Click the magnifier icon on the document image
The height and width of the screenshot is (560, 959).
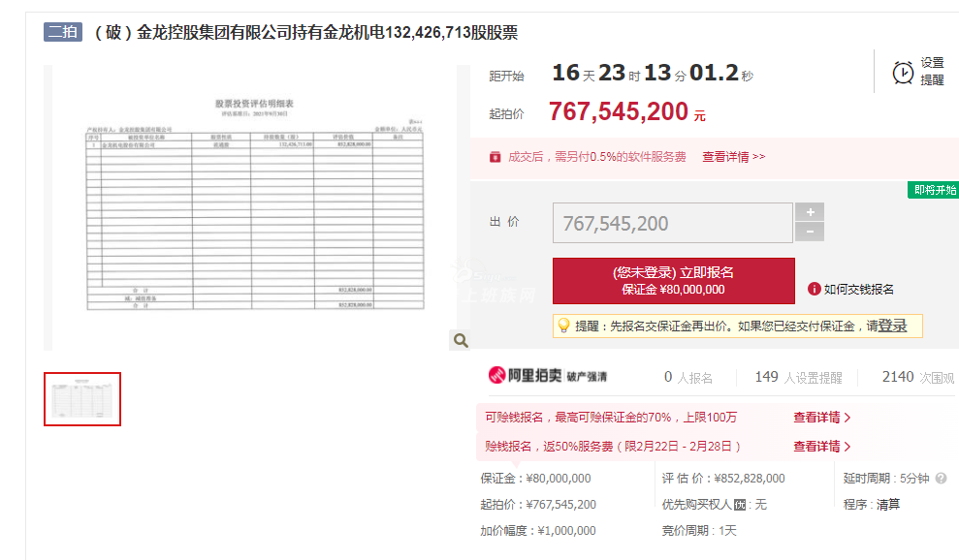[460, 340]
